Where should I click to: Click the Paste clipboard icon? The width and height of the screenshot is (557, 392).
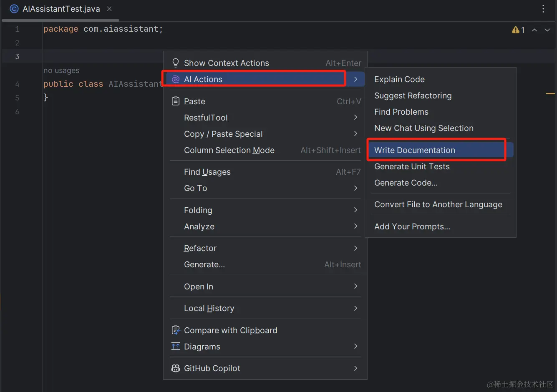(176, 101)
